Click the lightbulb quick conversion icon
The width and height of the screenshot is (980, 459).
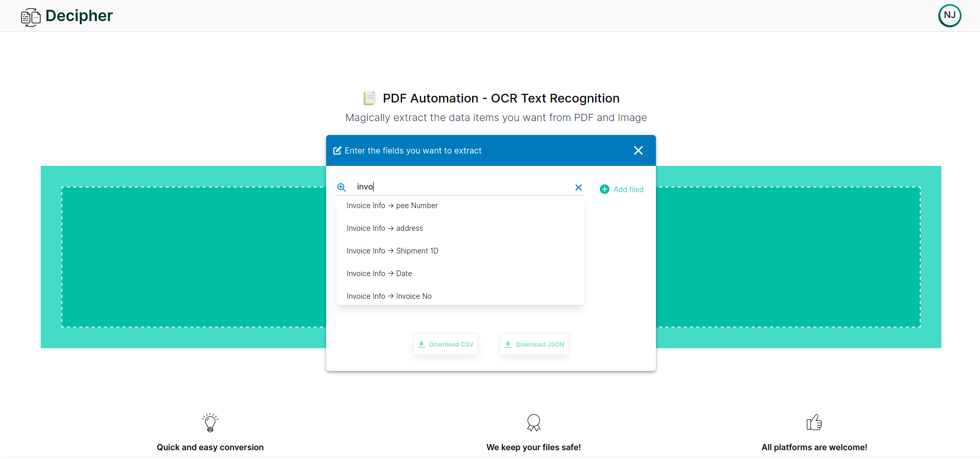(x=210, y=422)
